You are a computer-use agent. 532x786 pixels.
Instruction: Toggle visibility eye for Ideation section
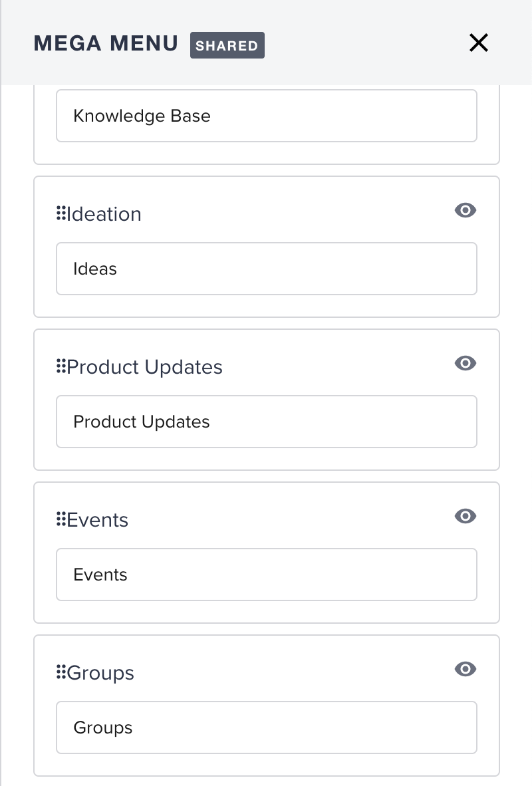tap(465, 210)
